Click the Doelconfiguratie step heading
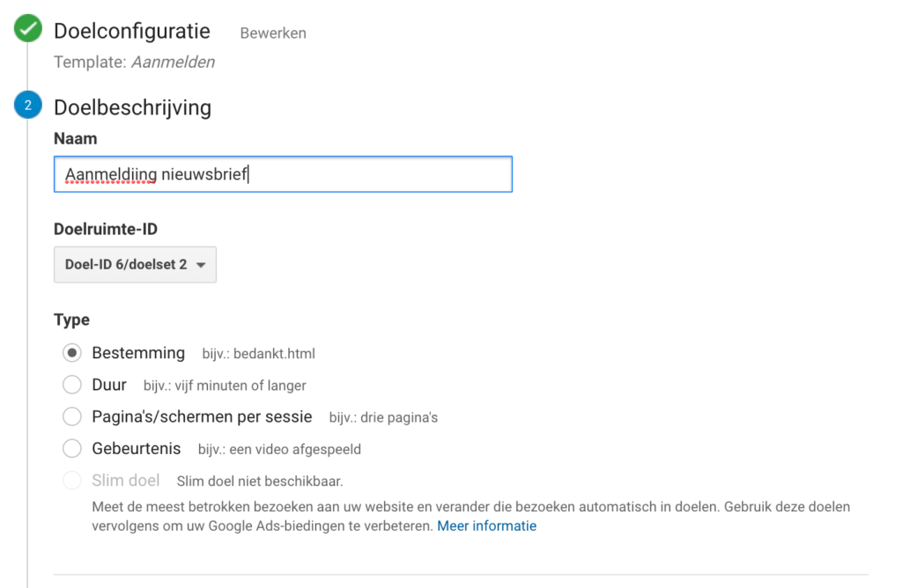This screenshot has width=902, height=588. (132, 31)
